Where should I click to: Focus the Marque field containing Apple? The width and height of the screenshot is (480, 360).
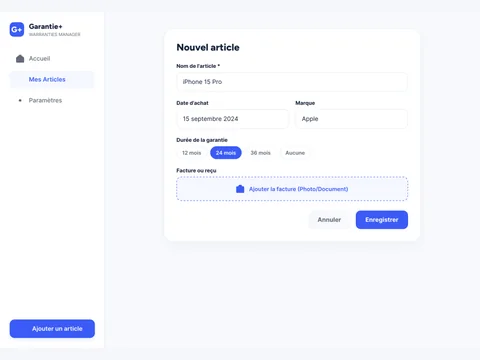[351, 119]
